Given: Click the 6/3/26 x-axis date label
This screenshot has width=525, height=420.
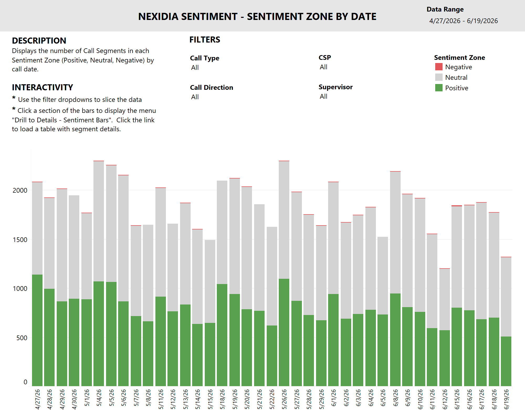Looking at the screenshot, I should [x=358, y=397].
